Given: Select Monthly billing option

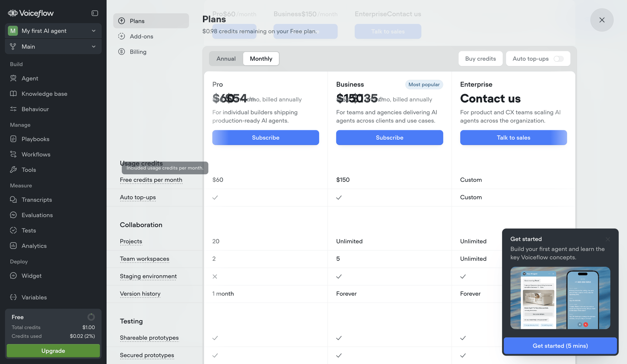Looking at the screenshot, I should 261,59.
